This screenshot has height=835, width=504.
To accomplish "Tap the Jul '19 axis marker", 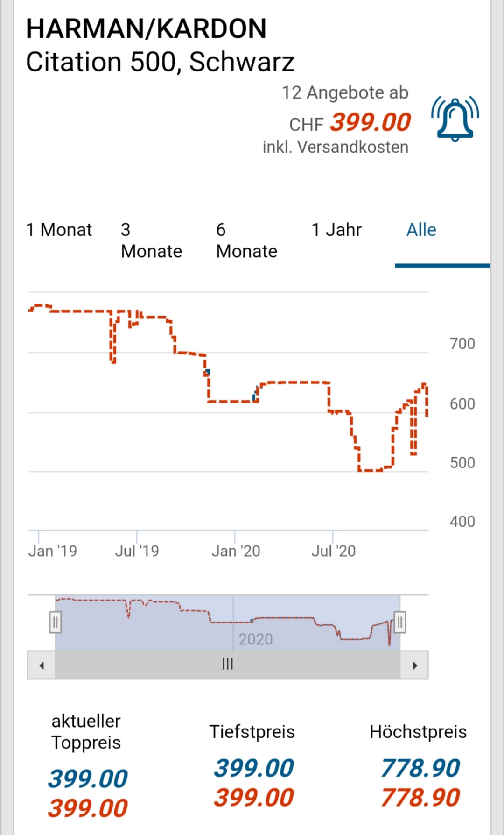I will (137, 551).
